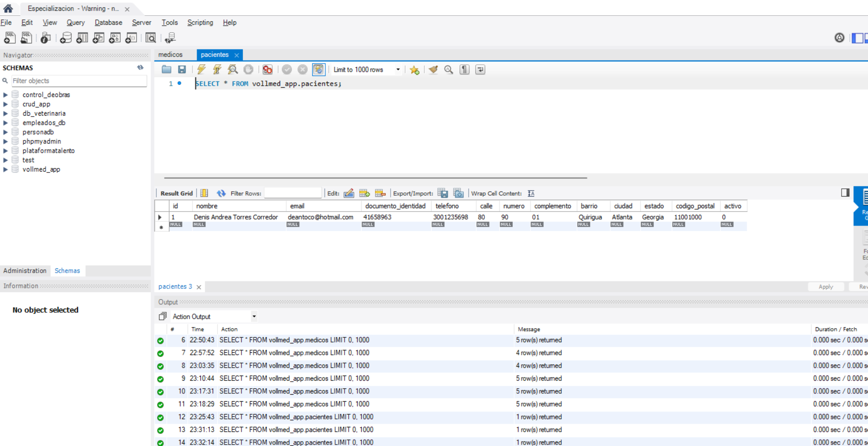868x446 pixels.
Task: Expand the vollmed_app schema
Action: pos(6,169)
